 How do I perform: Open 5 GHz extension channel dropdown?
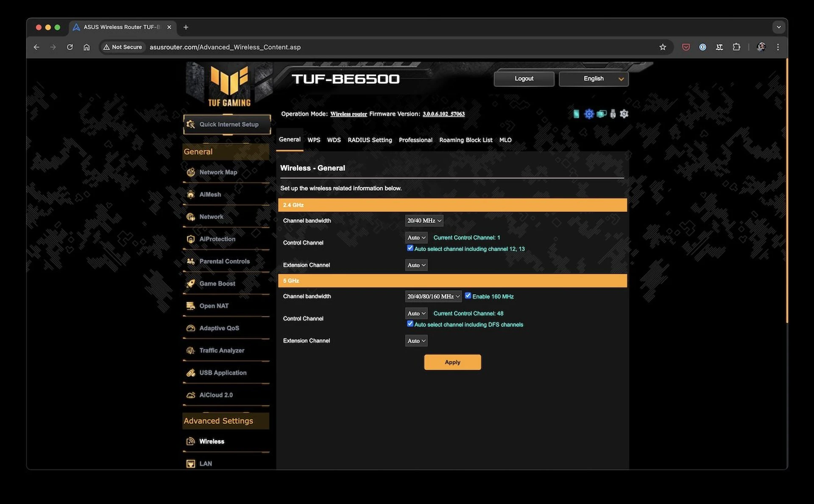[x=416, y=341]
